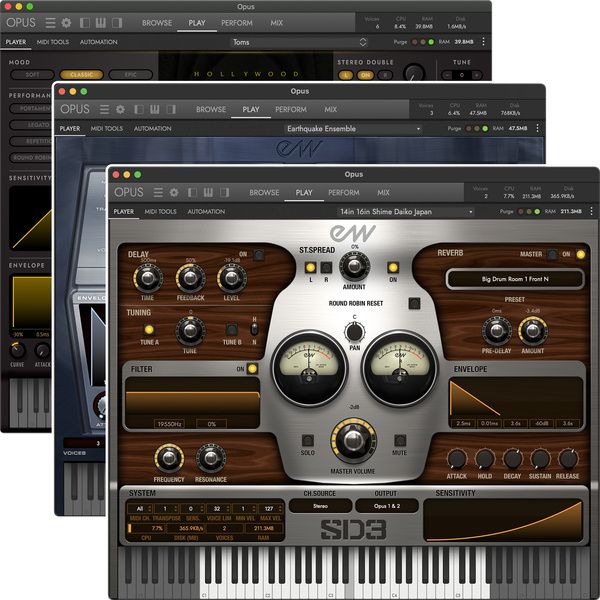This screenshot has width=600, height=600.
Task: Open Earthquake Ensemble instrument dropdown
Action: point(354,129)
